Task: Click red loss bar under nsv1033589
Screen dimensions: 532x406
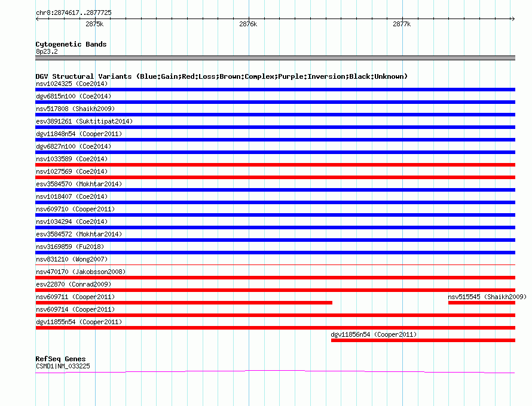Action: coord(275,165)
